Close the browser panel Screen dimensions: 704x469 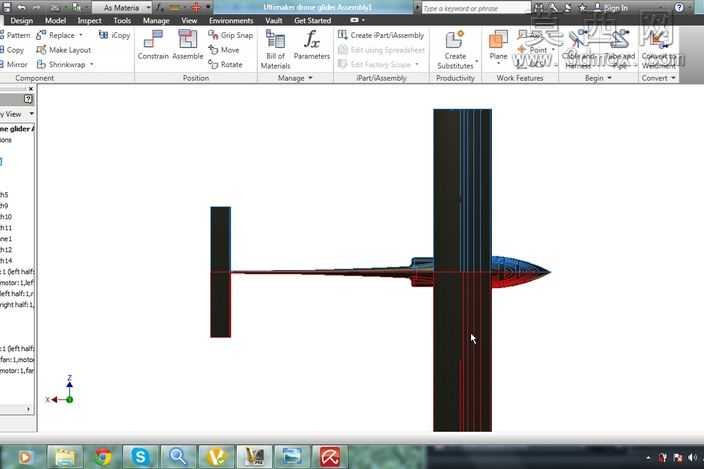click(x=31, y=89)
